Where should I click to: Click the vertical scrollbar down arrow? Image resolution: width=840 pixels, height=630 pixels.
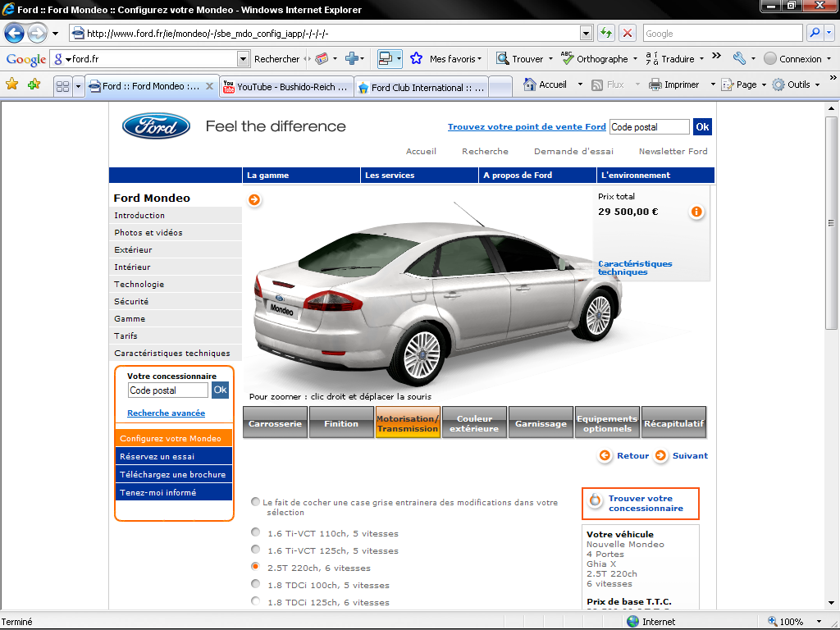pyautogui.click(x=832, y=603)
